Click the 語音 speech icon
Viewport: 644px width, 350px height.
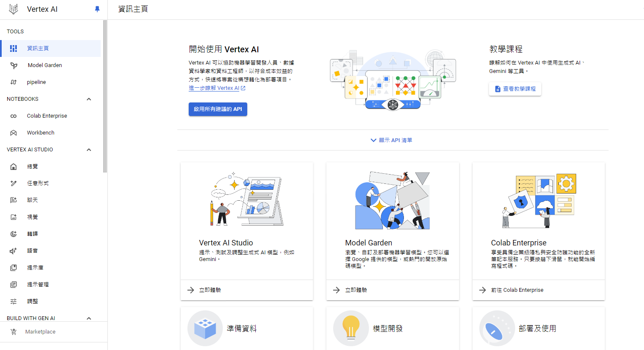pos(13,251)
